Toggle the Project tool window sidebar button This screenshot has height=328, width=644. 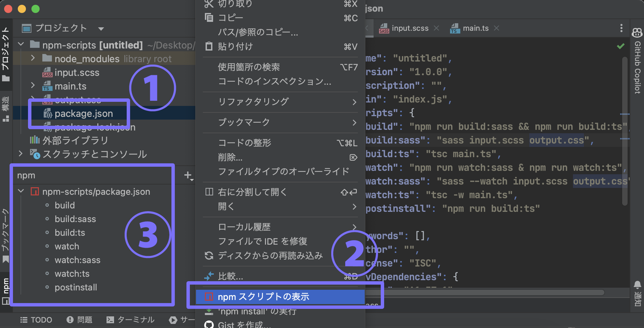tap(5, 54)
